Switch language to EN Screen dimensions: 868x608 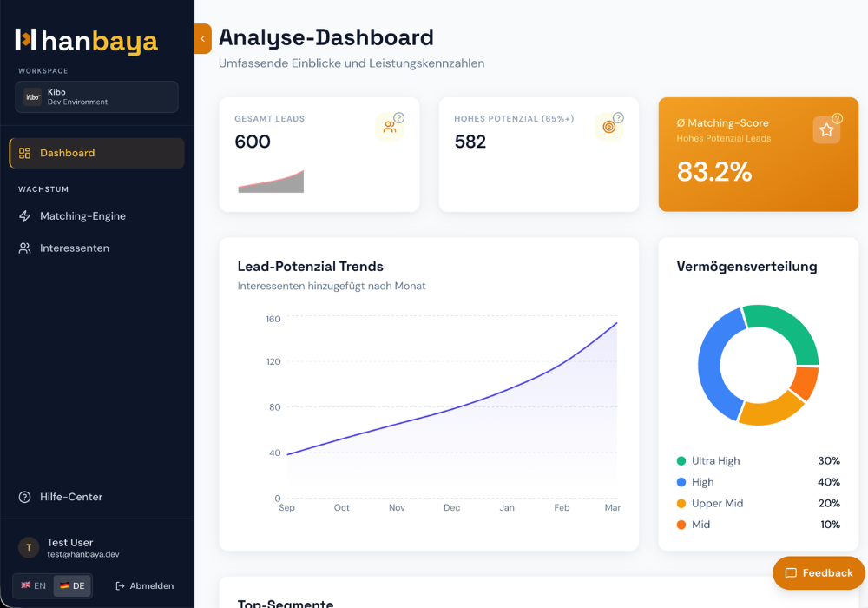34,585
